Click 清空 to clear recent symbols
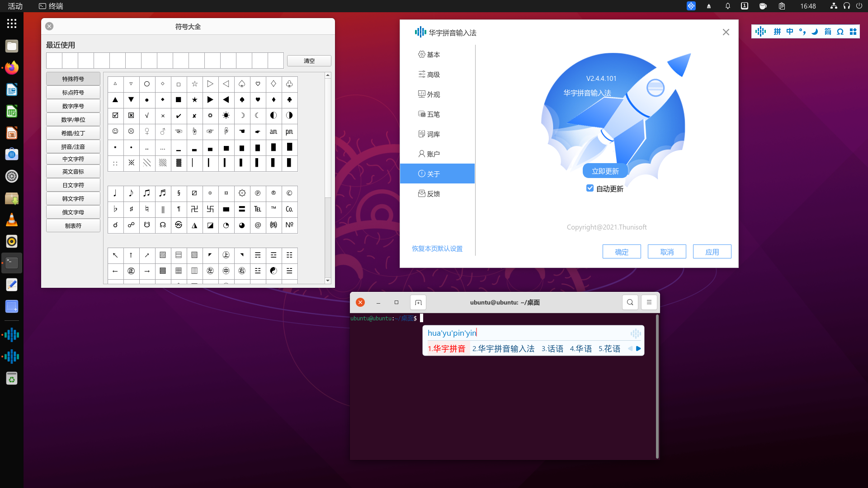The image size is (868, 488). click(x=309, y=61)
